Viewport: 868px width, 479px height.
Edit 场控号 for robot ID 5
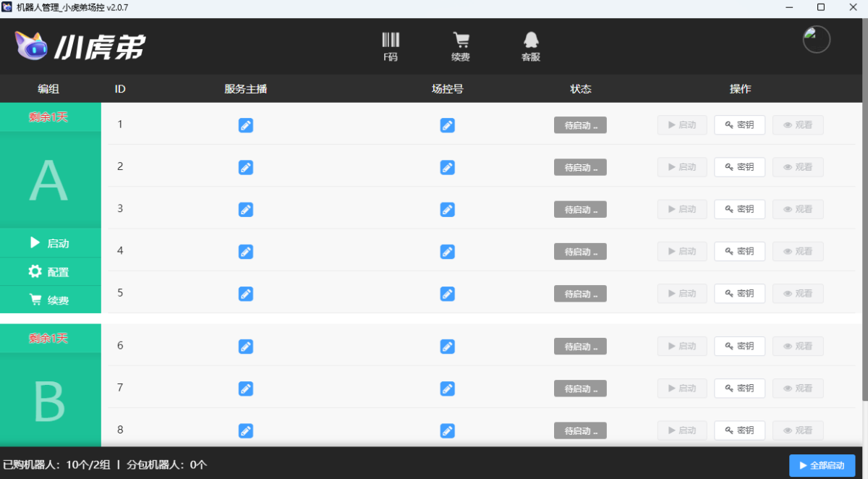click(x=448, y=294)
